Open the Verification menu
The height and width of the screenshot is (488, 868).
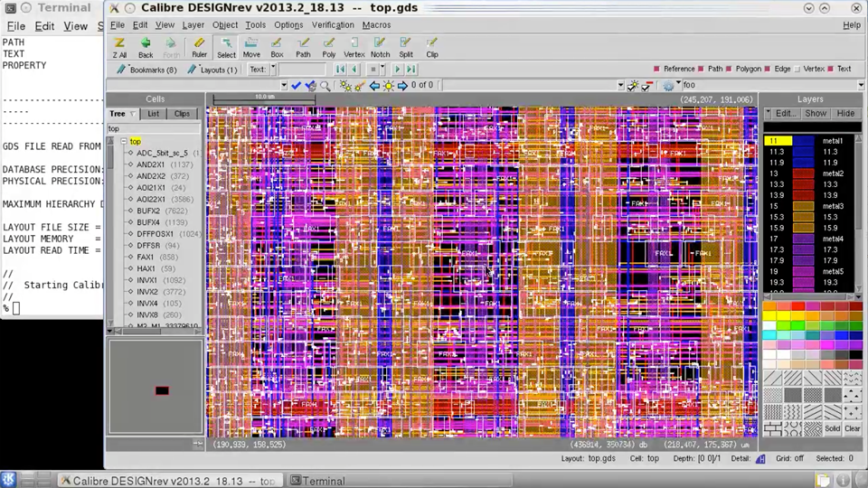333,25
